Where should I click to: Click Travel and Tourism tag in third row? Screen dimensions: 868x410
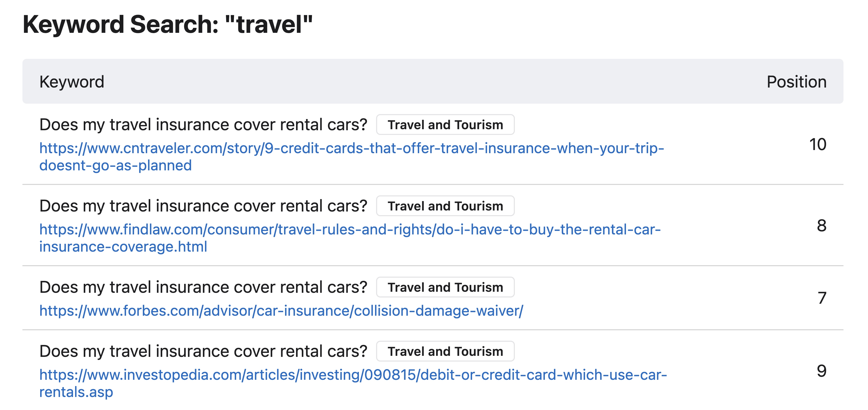click(x=445, y=287)
